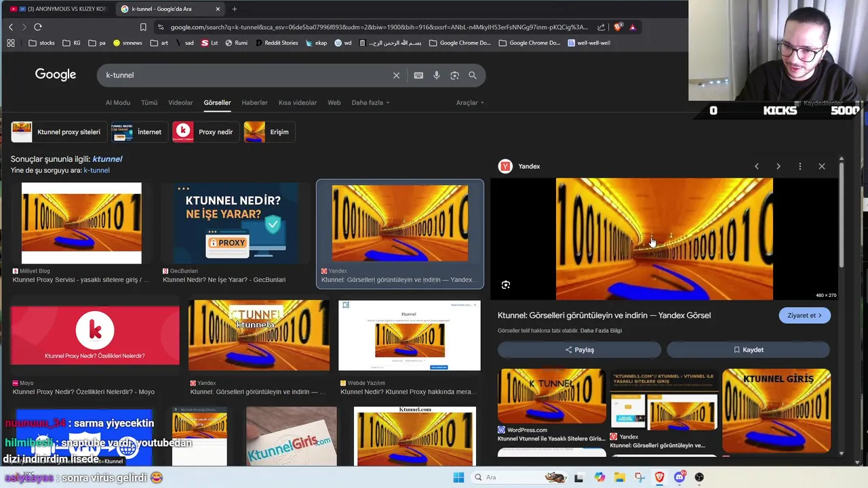Switch to the Haberler tab
The height and width of the screenshot is (488, 868).
[255, 103]
